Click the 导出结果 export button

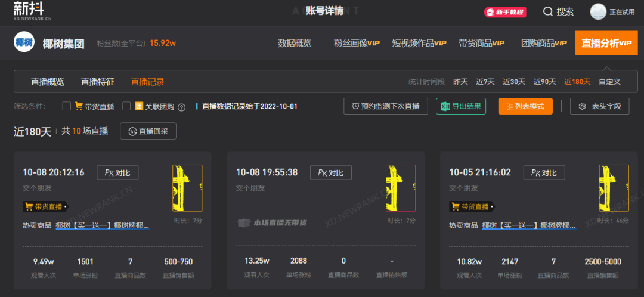461,106
